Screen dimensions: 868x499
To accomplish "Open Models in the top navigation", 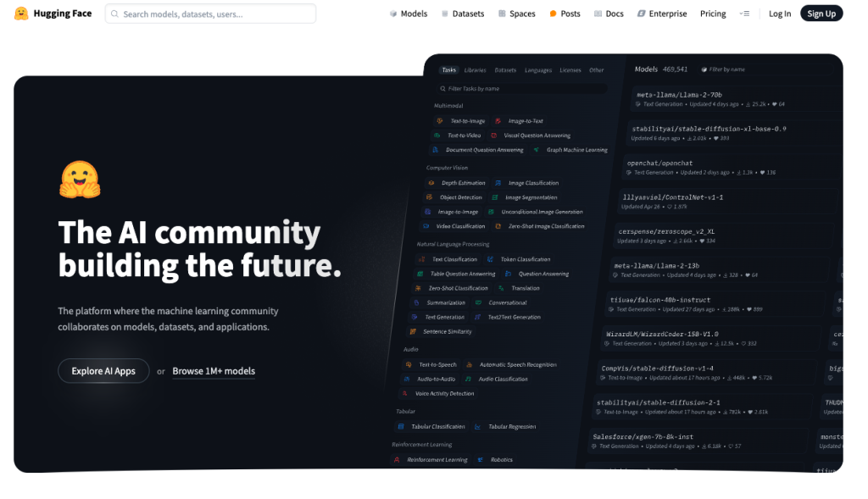I will 409,14.
